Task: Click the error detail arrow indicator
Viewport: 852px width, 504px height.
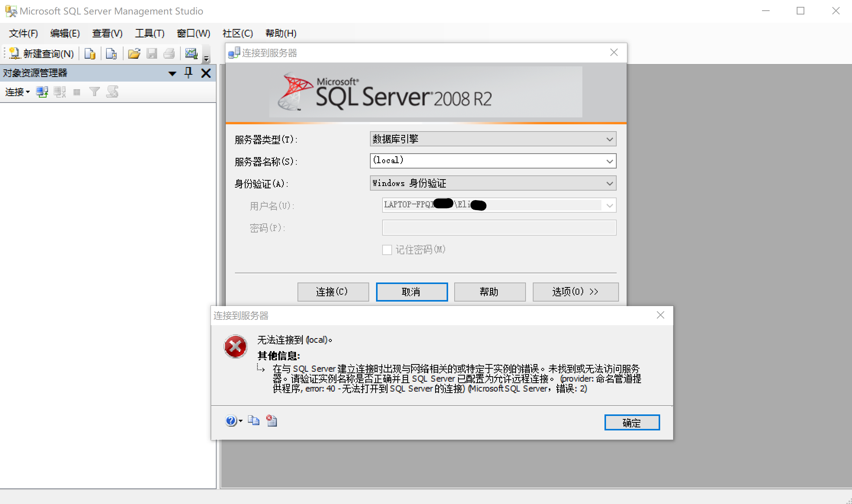Action: (261, 368)
